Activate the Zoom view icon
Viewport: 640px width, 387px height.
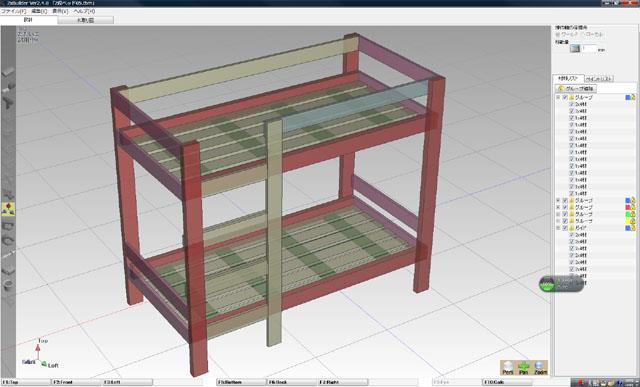point(540,367)
